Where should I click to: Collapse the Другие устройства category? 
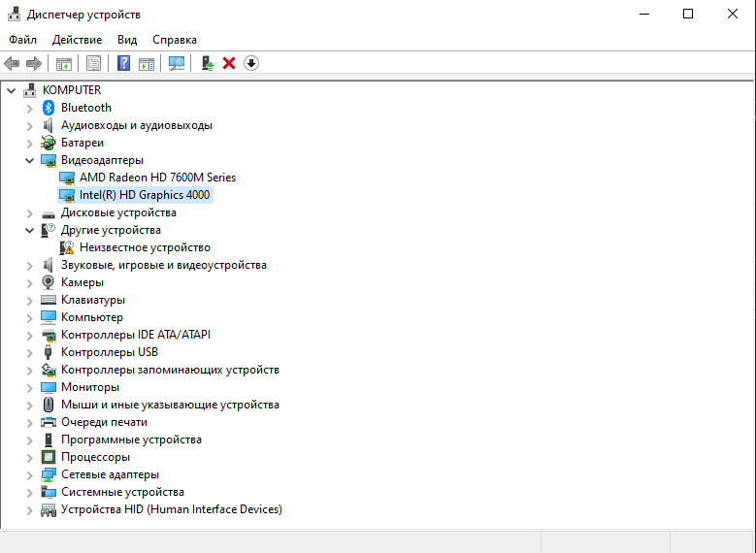pyautogui.click(x=29, y=231)
